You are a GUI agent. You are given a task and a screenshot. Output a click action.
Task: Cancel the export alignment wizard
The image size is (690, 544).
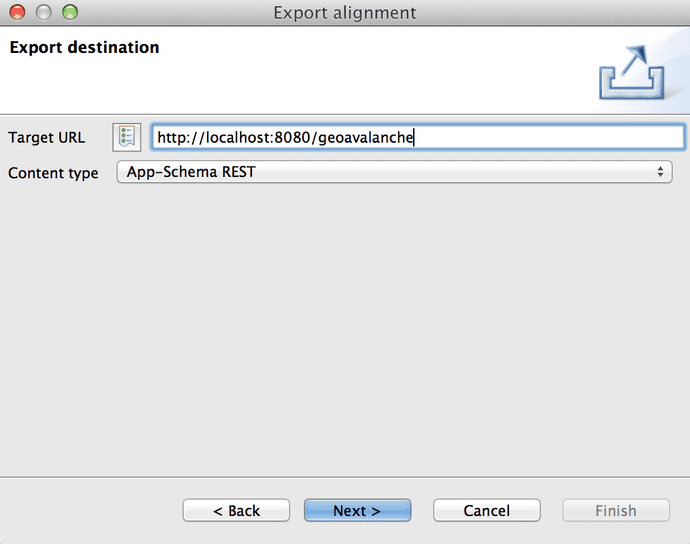pos(486,511)
